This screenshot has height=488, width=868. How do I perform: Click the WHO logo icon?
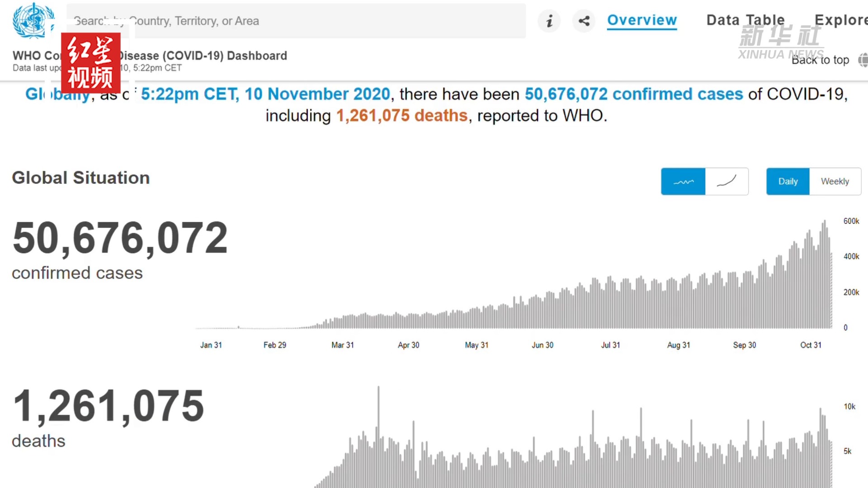click(33, 21)
